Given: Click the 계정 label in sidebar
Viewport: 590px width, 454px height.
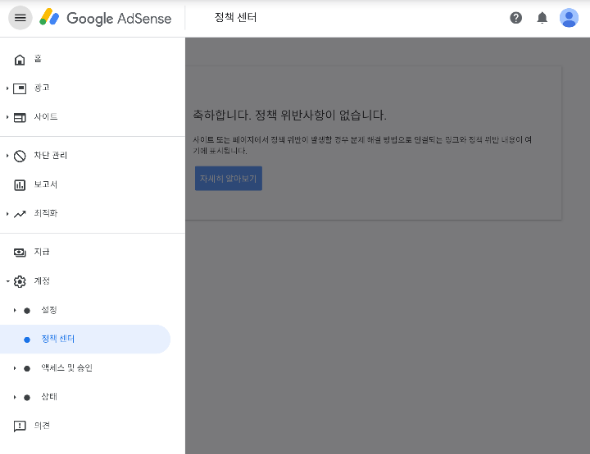Looking at the screenshot, I should click(x=42, y=281).
